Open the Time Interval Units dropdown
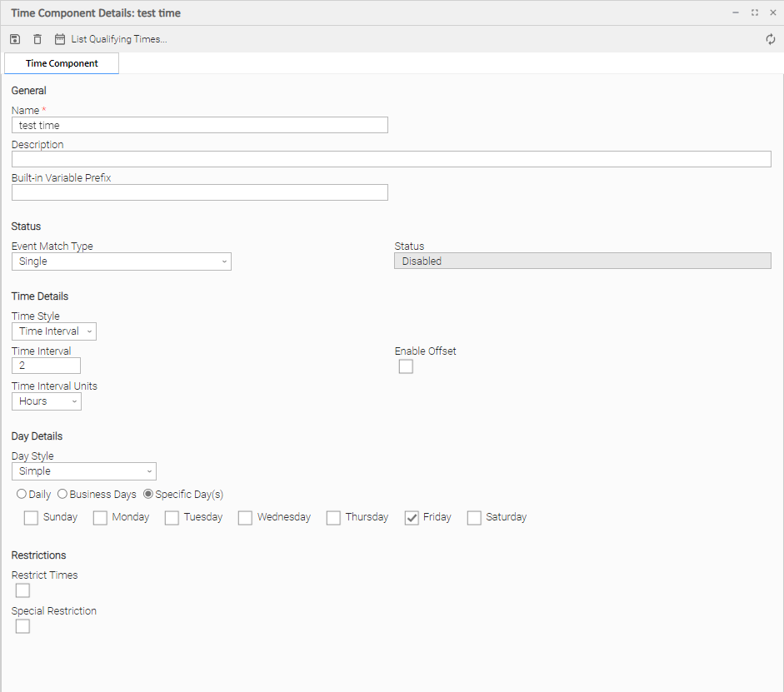Screen dimensions: 784x692 [47, 401]
